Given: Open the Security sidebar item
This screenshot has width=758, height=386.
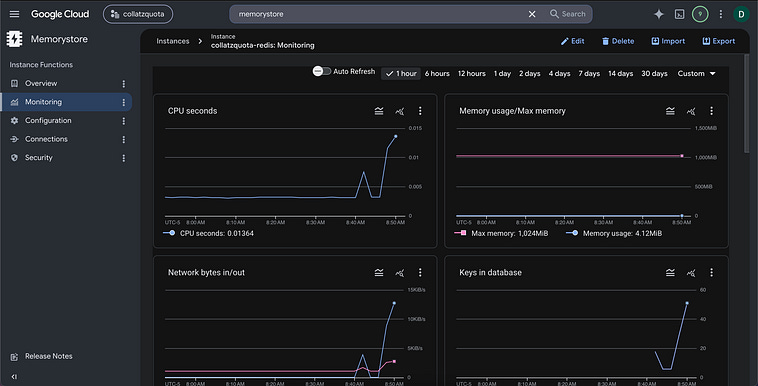Looking at the screenshot, I should [x=39, y=158].
